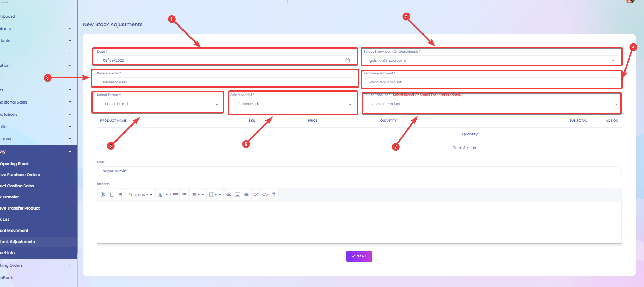Insert an ordered numbered list
Image resolution: width=644 pixels, height=287 pixels.
tap(184, 195)
